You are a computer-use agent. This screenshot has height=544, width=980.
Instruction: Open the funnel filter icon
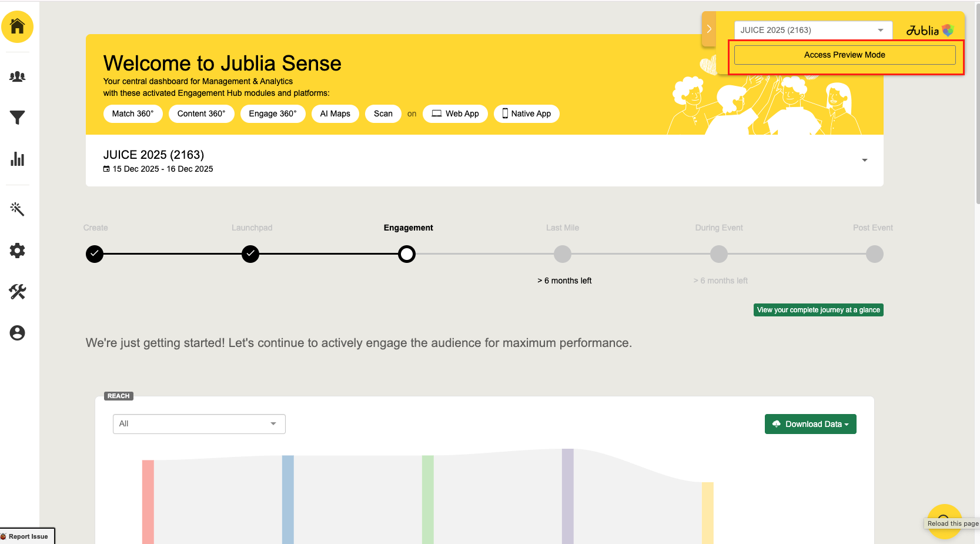pos(17,118)
